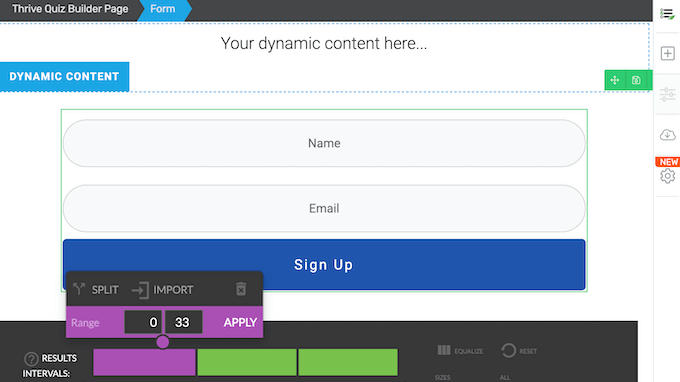Click the range end field showing 33
680x382 pixels.
click(x=183, y=322)
